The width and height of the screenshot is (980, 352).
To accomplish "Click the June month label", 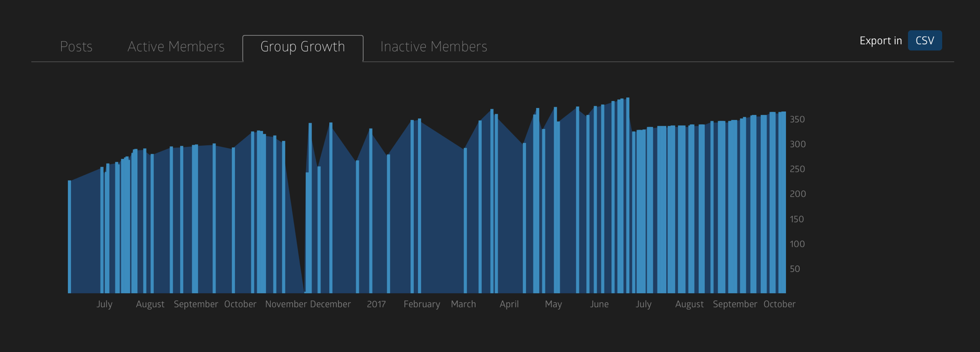I will tap(599, 304).
